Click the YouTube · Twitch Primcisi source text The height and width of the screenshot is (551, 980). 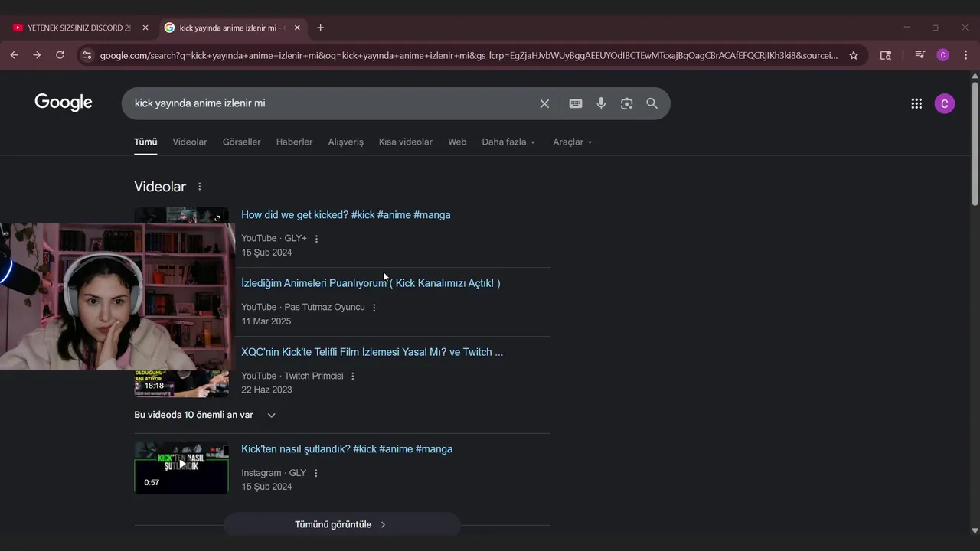(292, 377)
